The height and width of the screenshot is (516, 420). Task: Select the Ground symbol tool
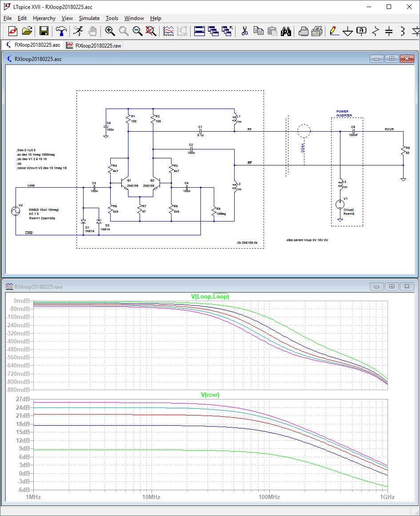348,31
